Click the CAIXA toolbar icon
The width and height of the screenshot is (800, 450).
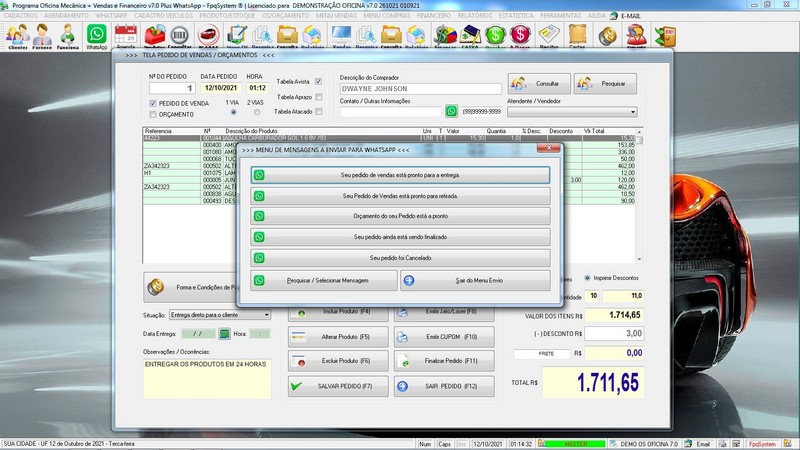(470, 37)
